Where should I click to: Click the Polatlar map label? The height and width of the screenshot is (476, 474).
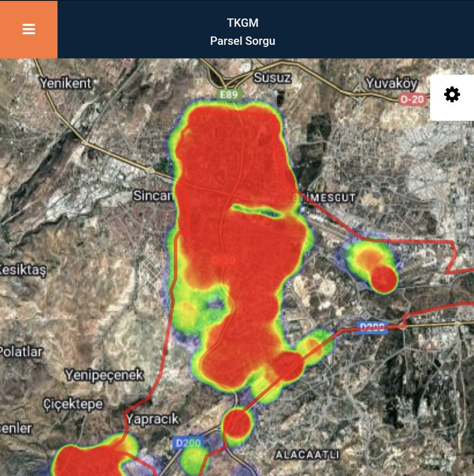point(21,352)
